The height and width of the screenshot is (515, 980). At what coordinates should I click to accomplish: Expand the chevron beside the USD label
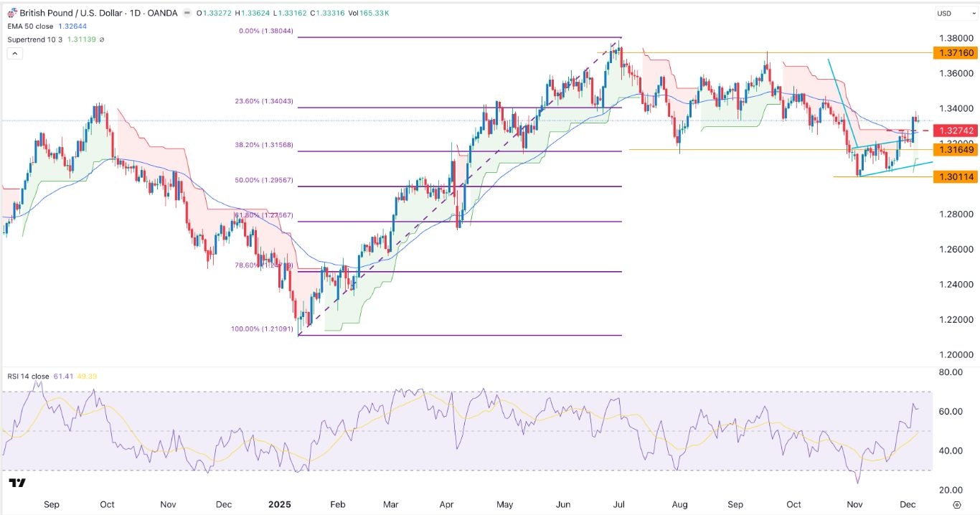[x=974, y=13]
